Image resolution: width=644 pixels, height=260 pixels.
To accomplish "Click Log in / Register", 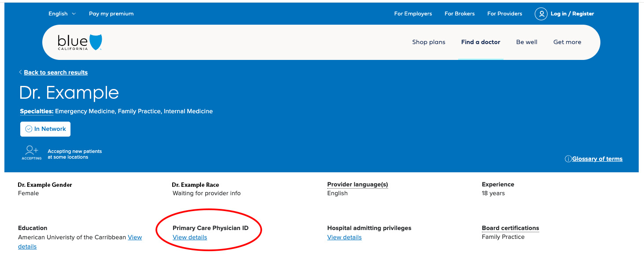I will tap(572, 14).
